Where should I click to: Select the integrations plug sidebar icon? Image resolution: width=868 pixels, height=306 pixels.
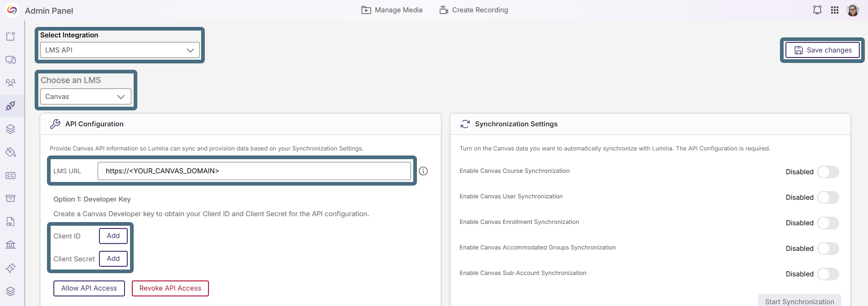coord(10,106)
